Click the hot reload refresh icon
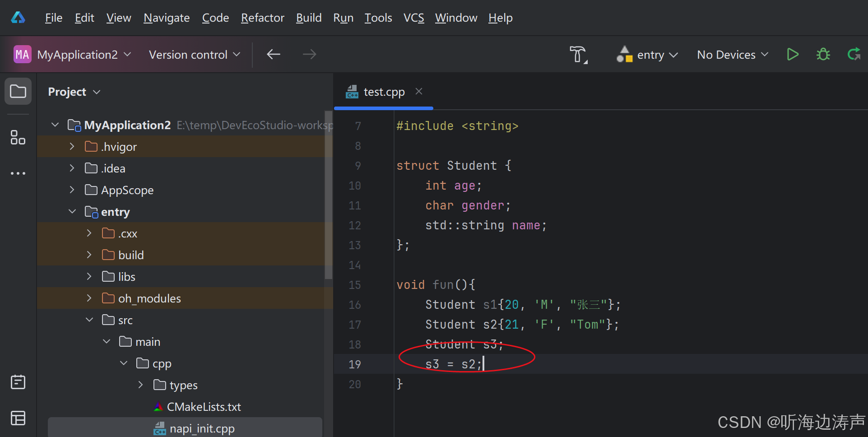 [854, 55]
